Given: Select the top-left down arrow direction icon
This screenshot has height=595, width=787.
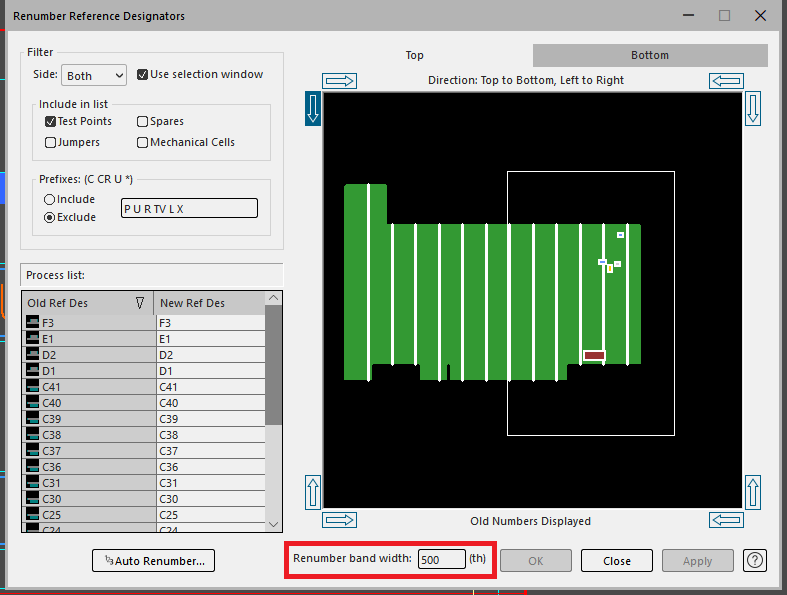Looking at the screenshot, I should [x=313, y=108].
